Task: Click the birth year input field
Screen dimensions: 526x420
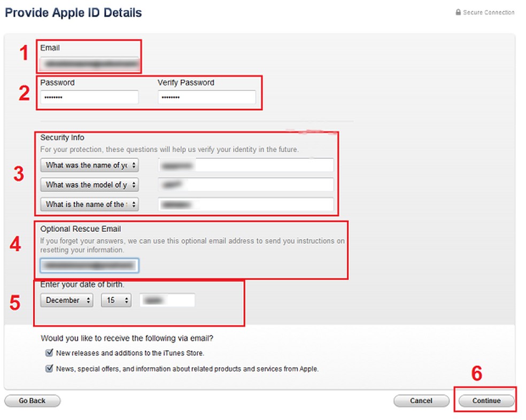Action: coord(167,300)
